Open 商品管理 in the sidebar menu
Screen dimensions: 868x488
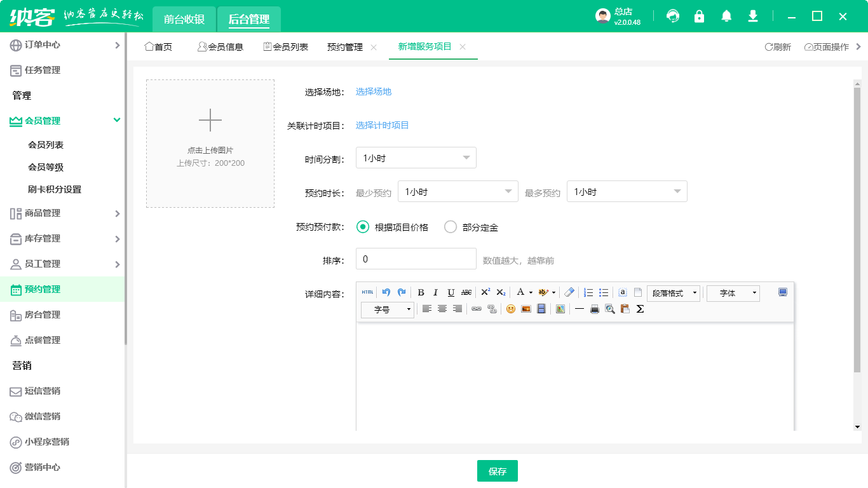[x=44, y=213]
